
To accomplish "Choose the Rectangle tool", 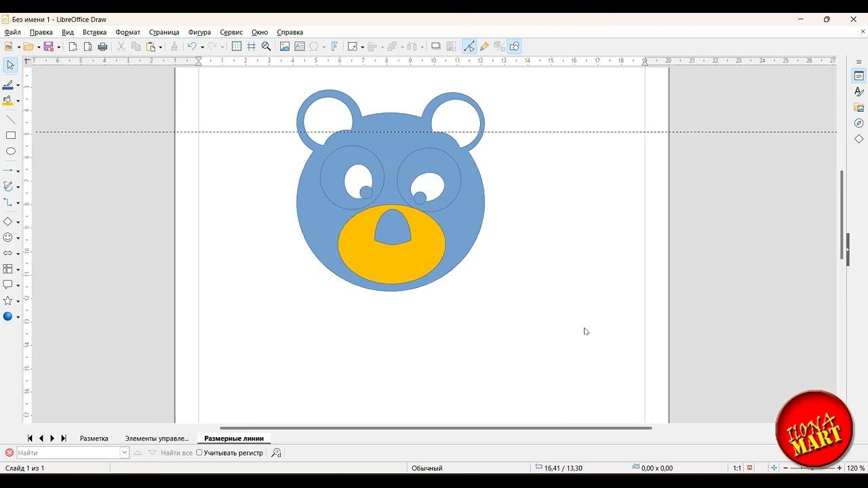I will pyautogui.click(x=11, y=136).
